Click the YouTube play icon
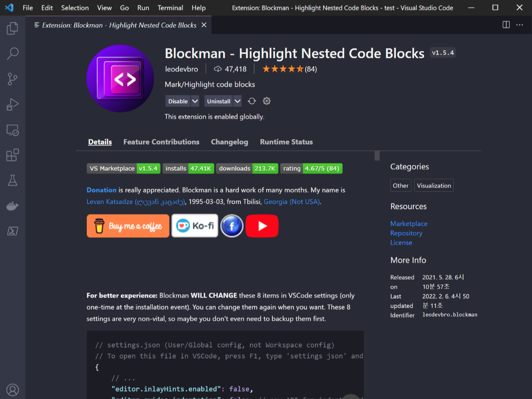Screen dimensions: 532x399 pyautogui.click(x=262, y=226)
